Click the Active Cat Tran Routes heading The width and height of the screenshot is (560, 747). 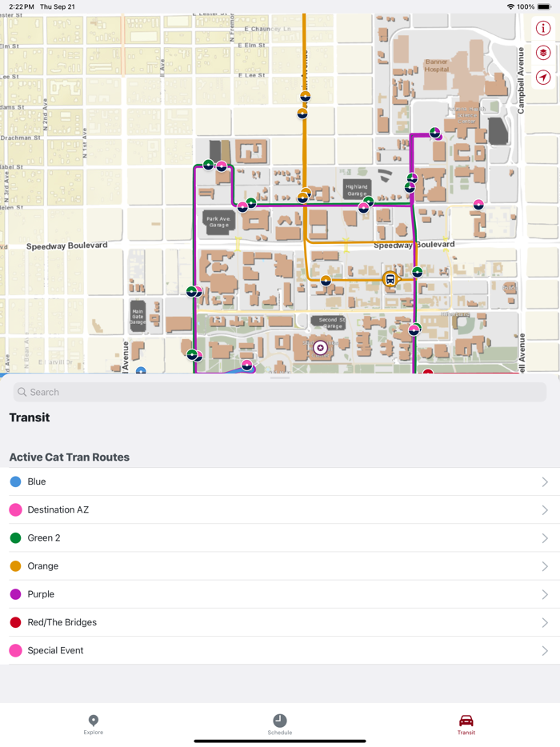click(x=70, y=457)
